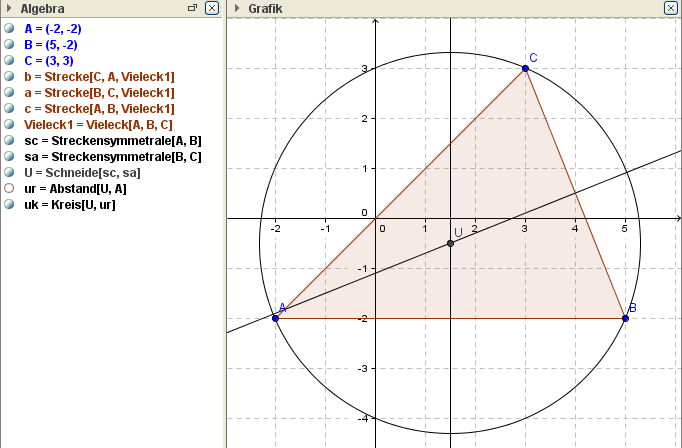The width and height of the screenshot is (682, 448).
Task: Hide perpendicular bisector sc with its bullet
Action: 9,140
